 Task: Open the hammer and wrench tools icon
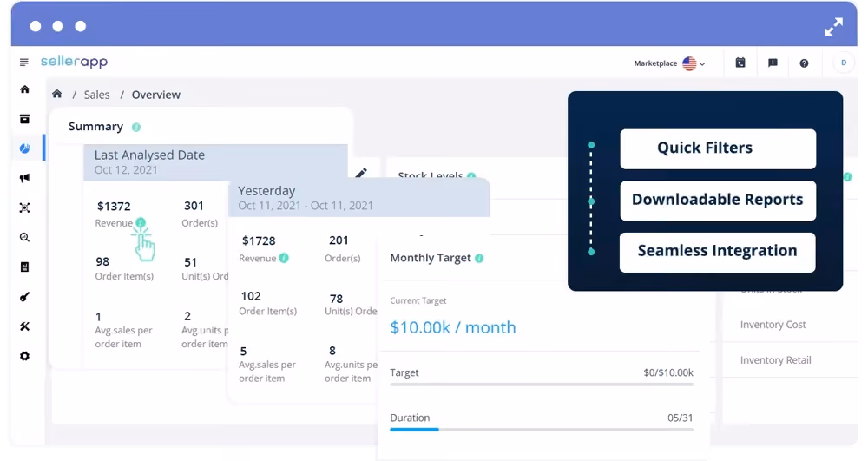tap(25, 326)
